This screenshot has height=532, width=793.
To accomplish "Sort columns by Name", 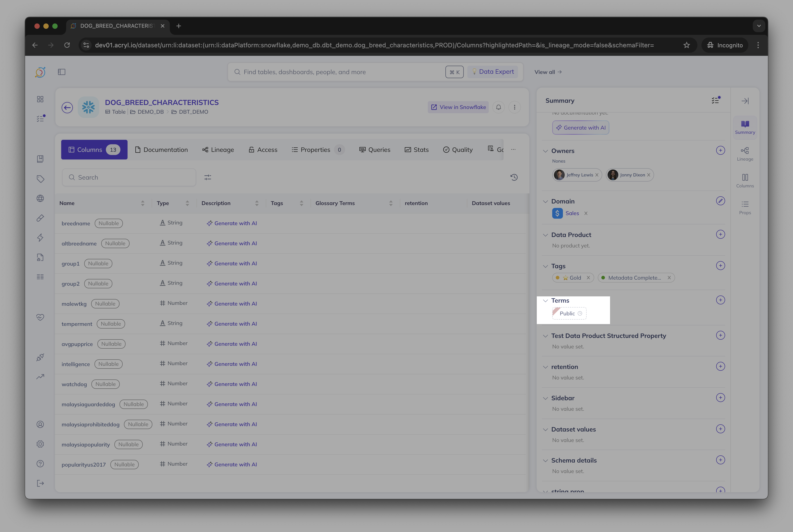I will click(143, 203).
